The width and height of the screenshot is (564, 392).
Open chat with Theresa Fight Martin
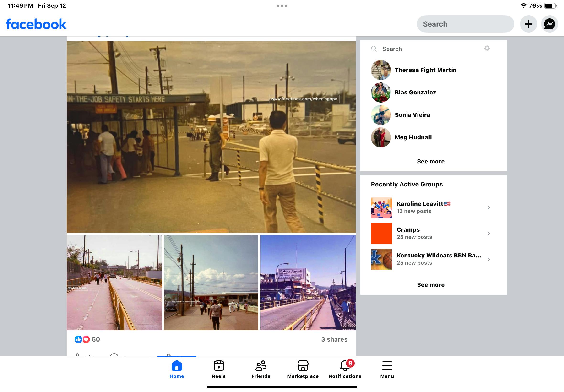click(425, 70)
